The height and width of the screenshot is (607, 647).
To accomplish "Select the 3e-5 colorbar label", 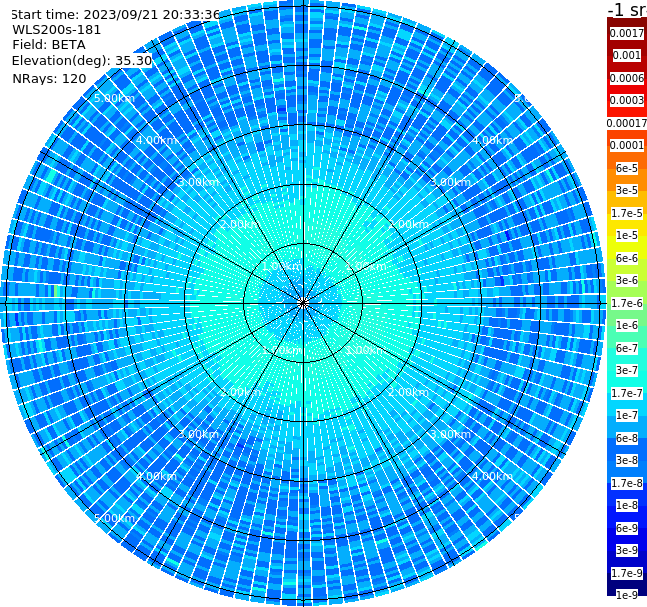I will pos(627,190).
